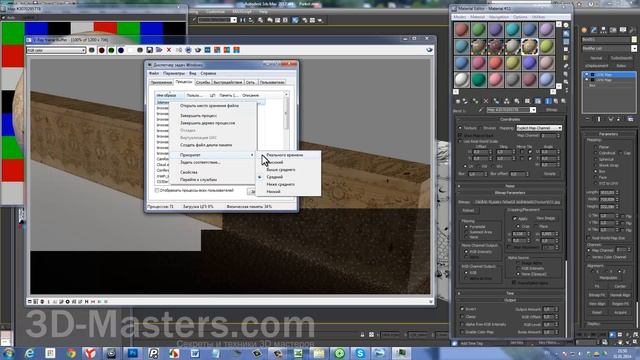Screen dimensions: 640x360
Task: Select green sphere material slot in first row
Action: click(478, 30)
